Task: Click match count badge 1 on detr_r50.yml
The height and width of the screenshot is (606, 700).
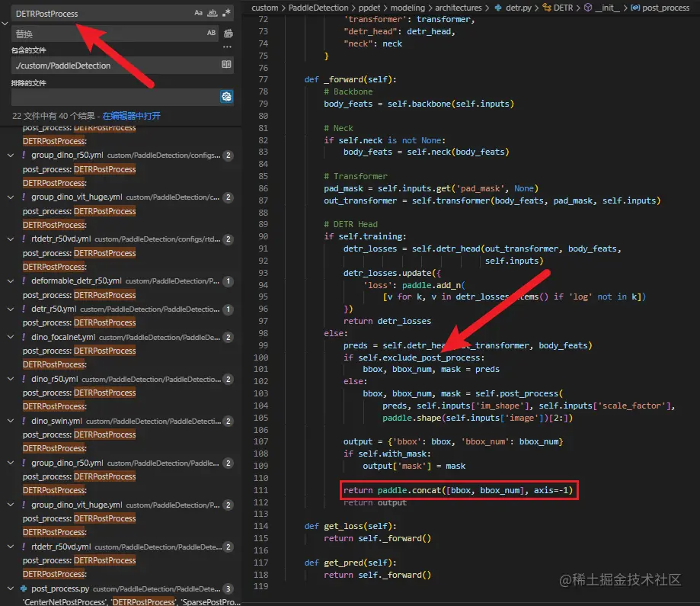Action: point(228,309)
